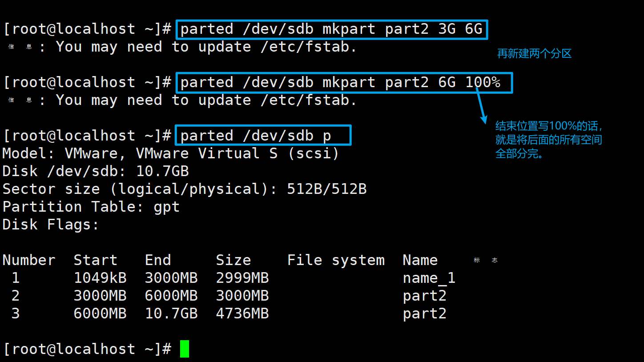Click the green terminal cursor block
The height and width of the screenshot is (362, 644).
tap(185, 349)
